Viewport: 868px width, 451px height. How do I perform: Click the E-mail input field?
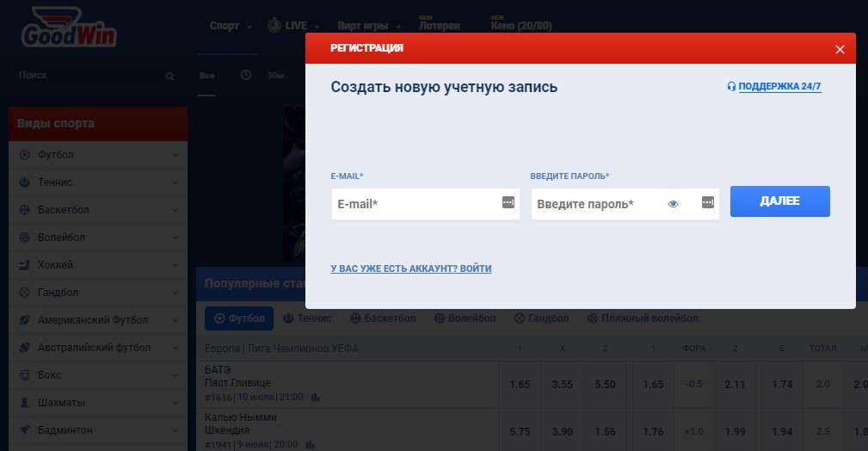click(x=425, y=204)
